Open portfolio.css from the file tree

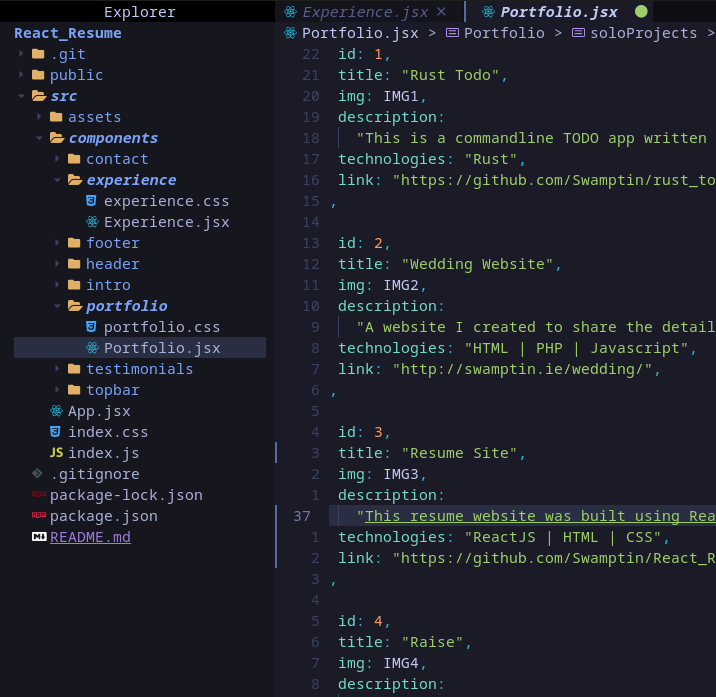click(161, 327)
